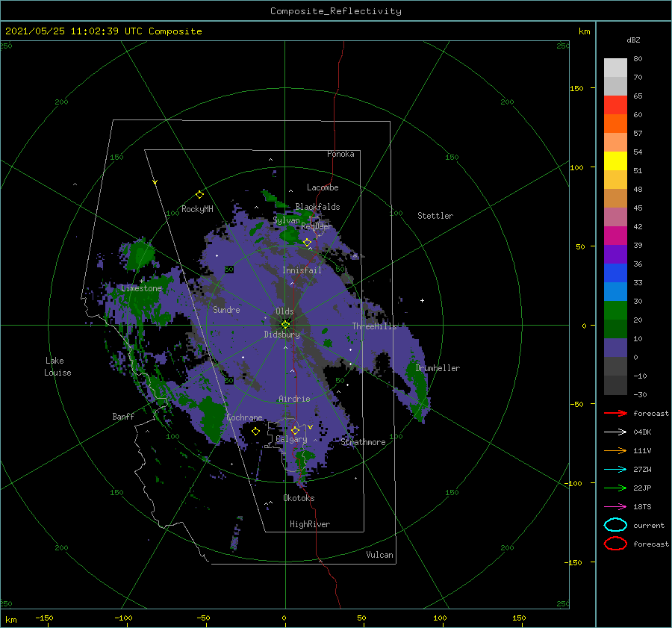The image size is (672, 628).
Task: Click the Stettler city label
Action: coord(435,216)
